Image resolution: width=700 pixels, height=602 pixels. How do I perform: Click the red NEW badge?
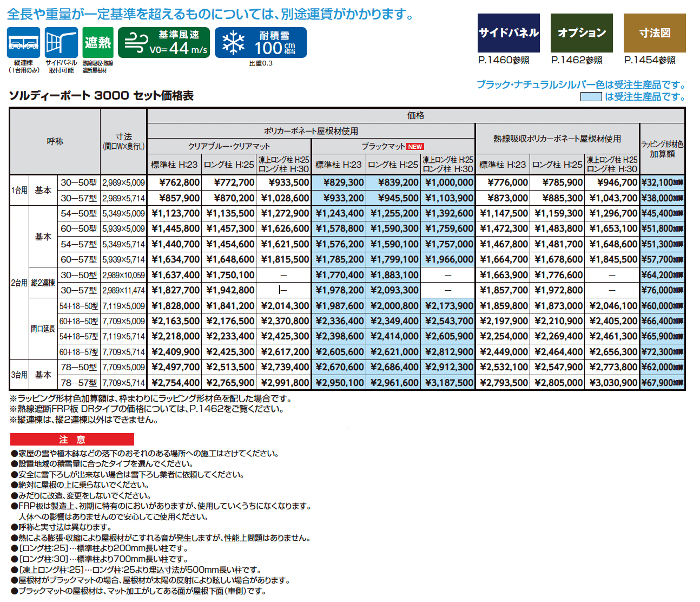416,146
